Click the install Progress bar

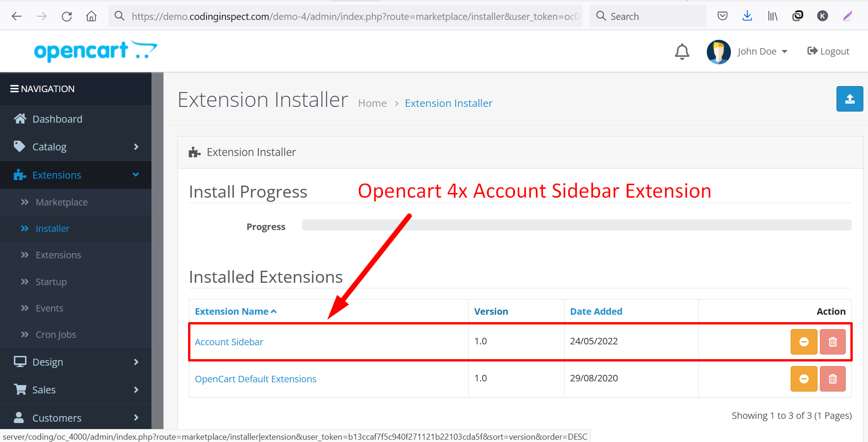[x=577, y=225]
